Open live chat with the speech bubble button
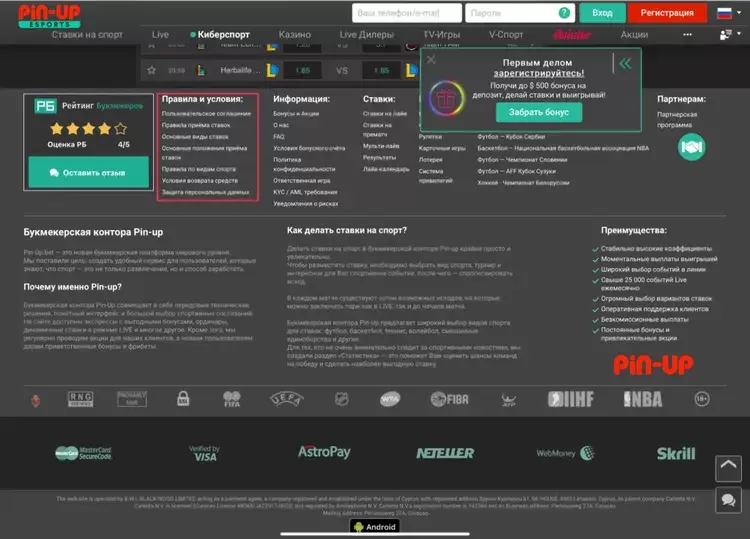Image resolution: width=750 pixels, height=539 pixels. 728,500
